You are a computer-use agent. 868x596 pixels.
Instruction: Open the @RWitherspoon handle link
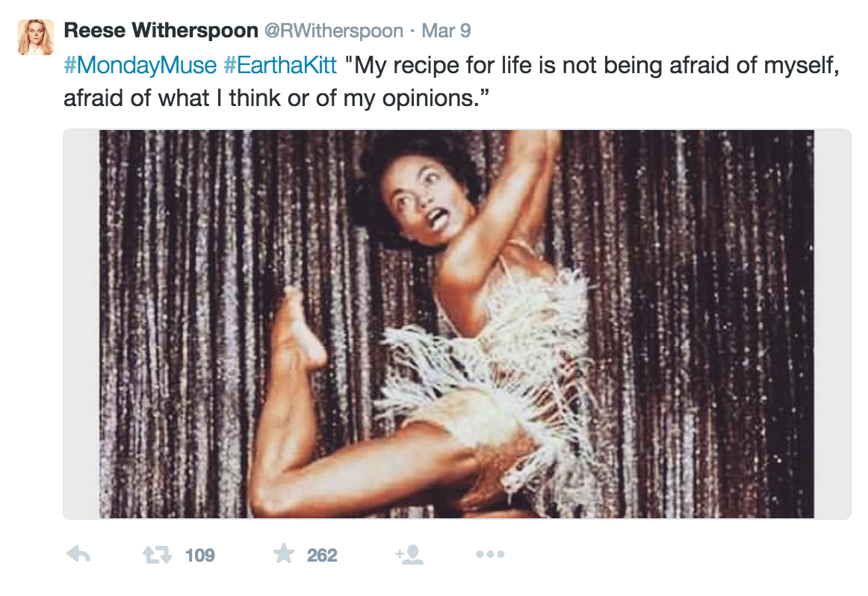[334, 31]
